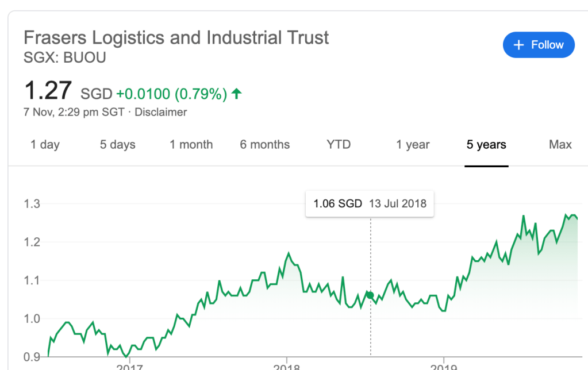Switch to the YTD tab

pos(339,145)
